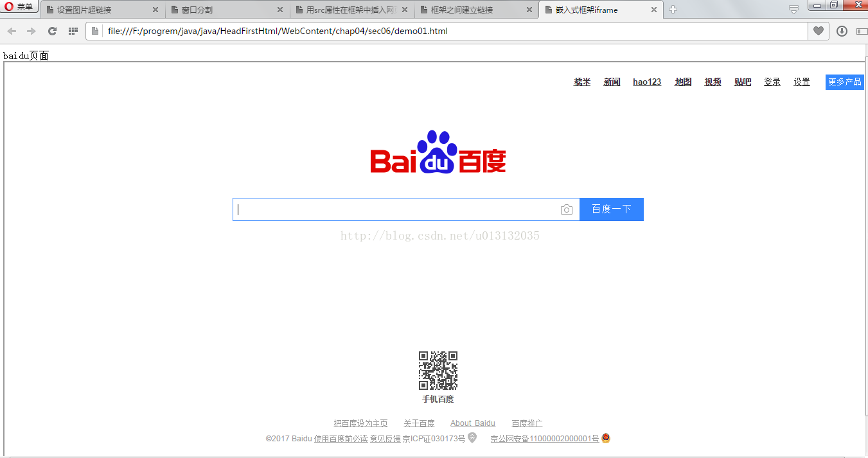Close the 用src属性在框架中插入网页 tab
Screen dimensions: 868x458
point(404,10)
